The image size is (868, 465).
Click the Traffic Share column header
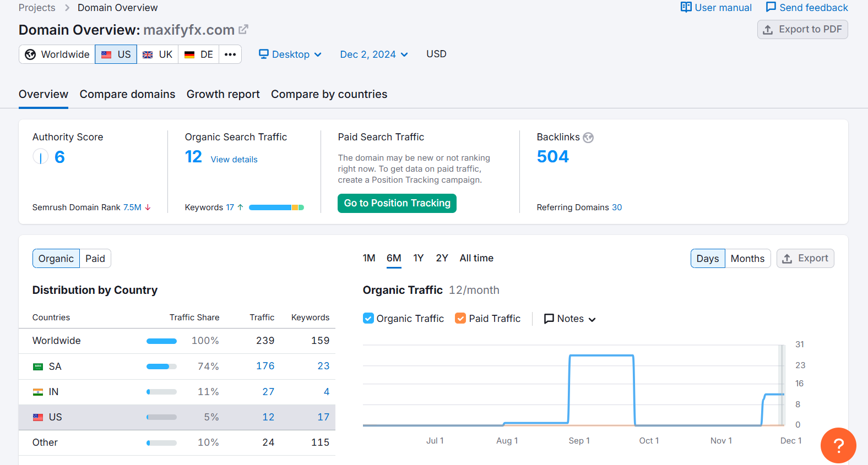click(194, 318)
